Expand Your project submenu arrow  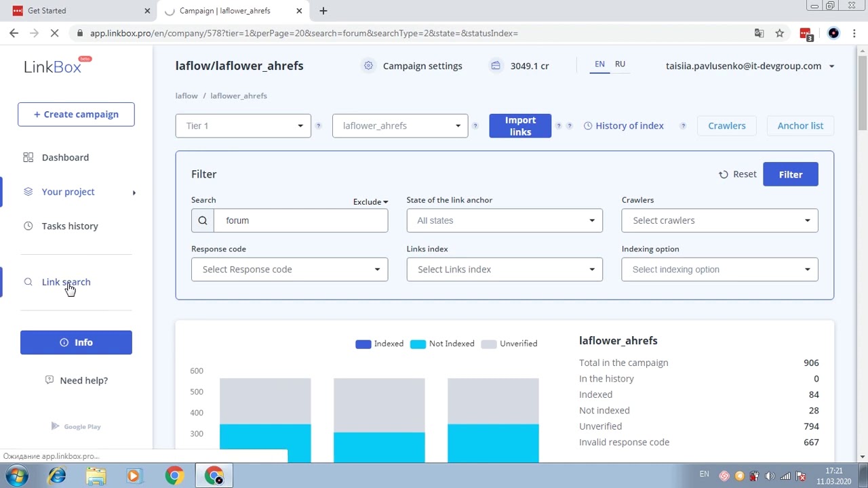click(x=134, y=192)
